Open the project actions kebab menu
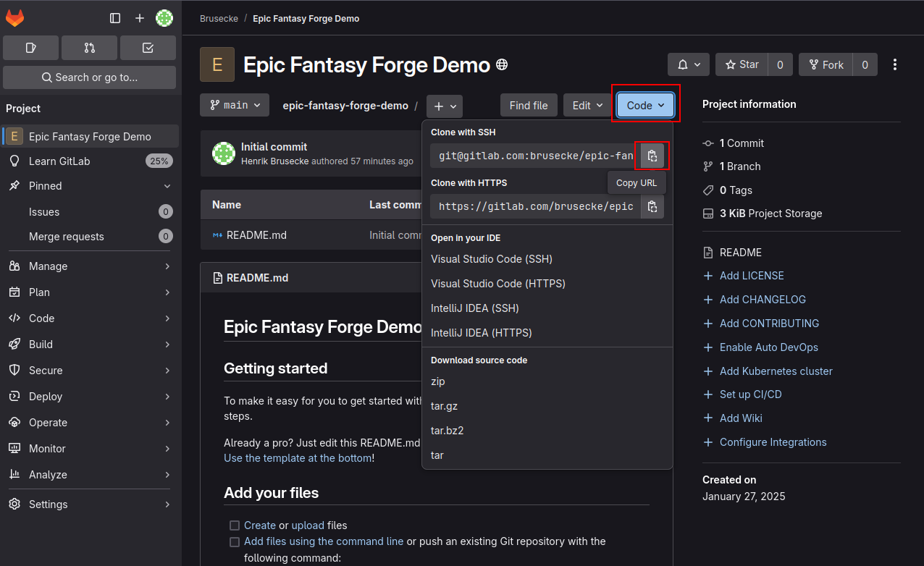 coord(895,64)
